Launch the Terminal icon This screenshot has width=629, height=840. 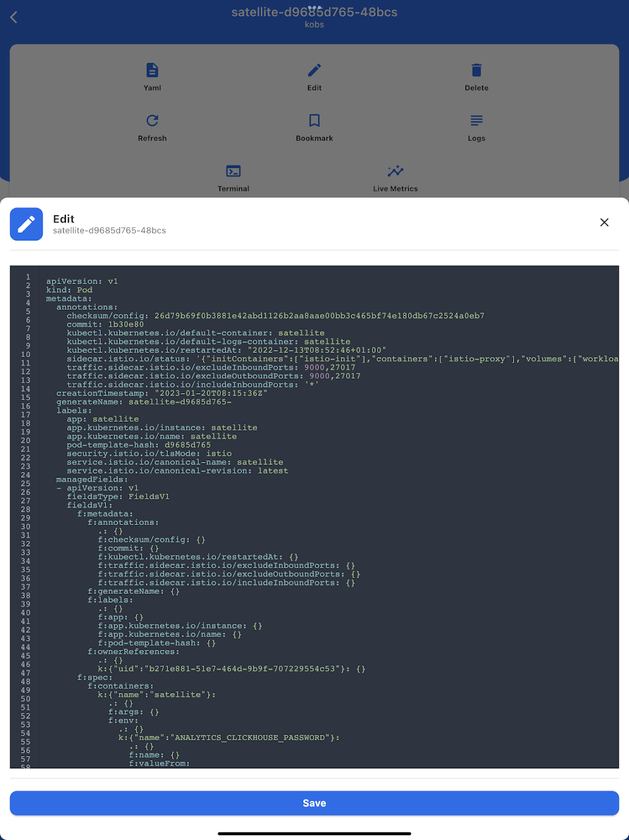233,171
